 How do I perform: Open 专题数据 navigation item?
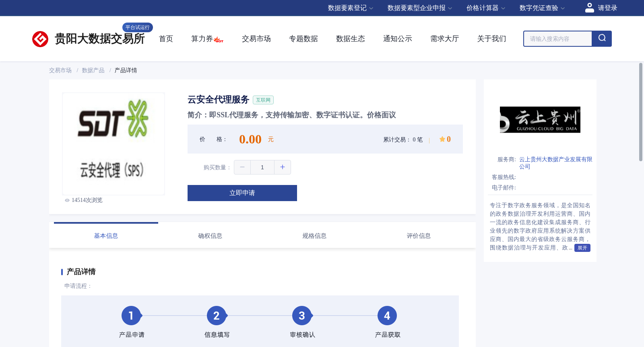303,39
